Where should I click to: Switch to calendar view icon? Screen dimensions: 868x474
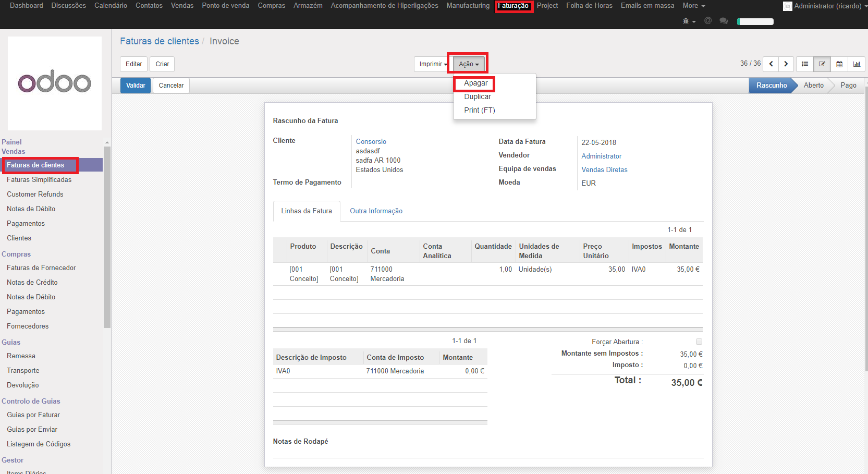839,64
